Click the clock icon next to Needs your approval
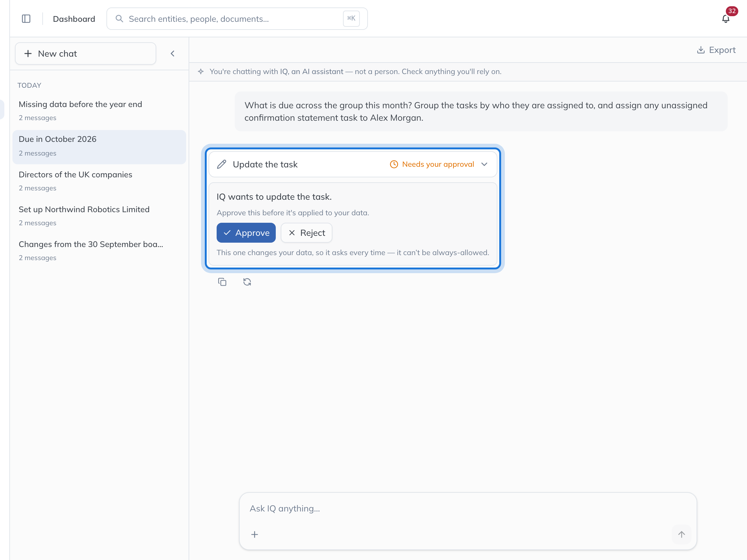The image size is (747, 560). 394,164
